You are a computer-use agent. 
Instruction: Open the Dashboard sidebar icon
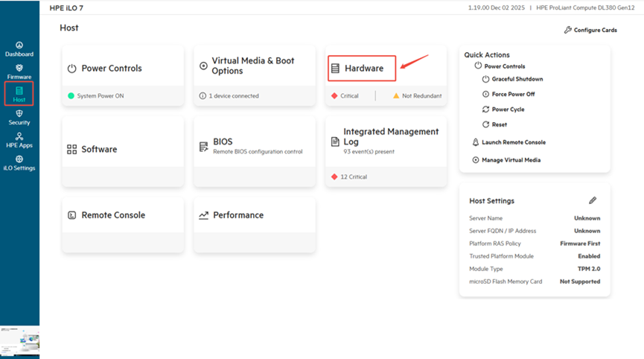tap(19, 45)
